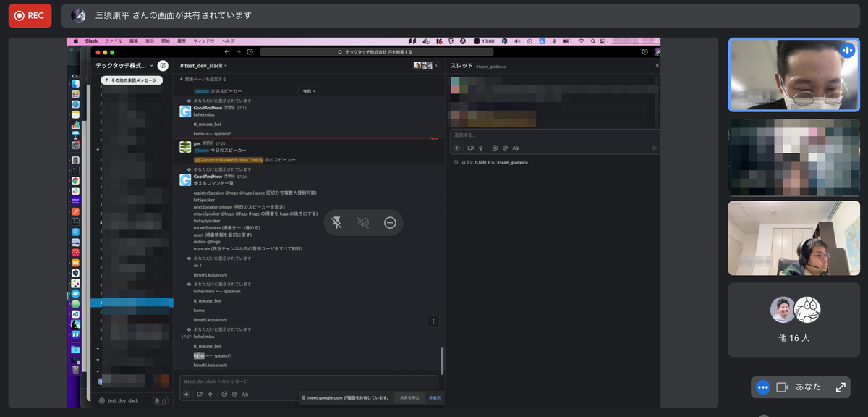
Task: Click the audio activity indicator on the top tile
Action: click(846, 50)
